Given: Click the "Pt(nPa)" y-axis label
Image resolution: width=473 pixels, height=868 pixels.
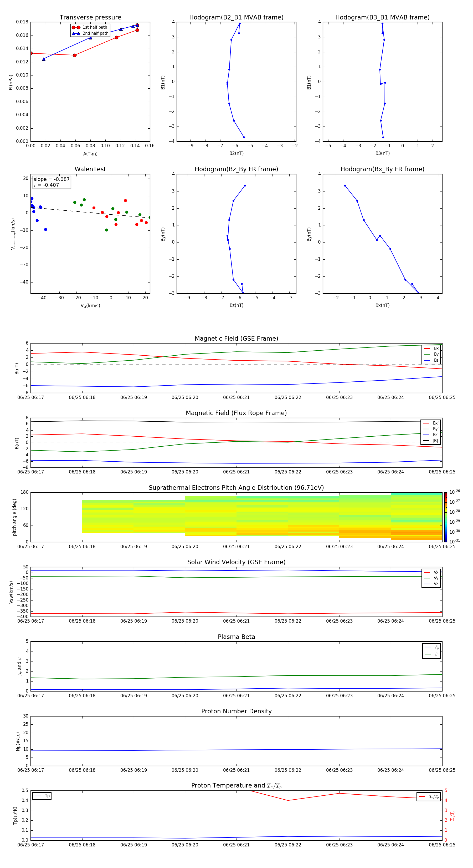Looking at the screenshot, I should pos(11,82).
